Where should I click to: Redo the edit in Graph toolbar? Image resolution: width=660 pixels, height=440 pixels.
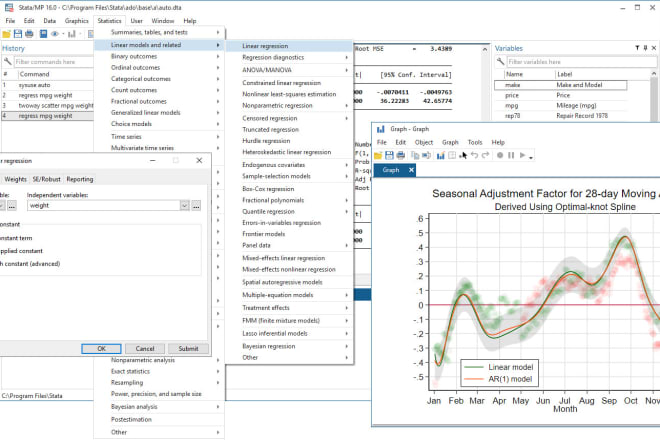pos(486,155)
